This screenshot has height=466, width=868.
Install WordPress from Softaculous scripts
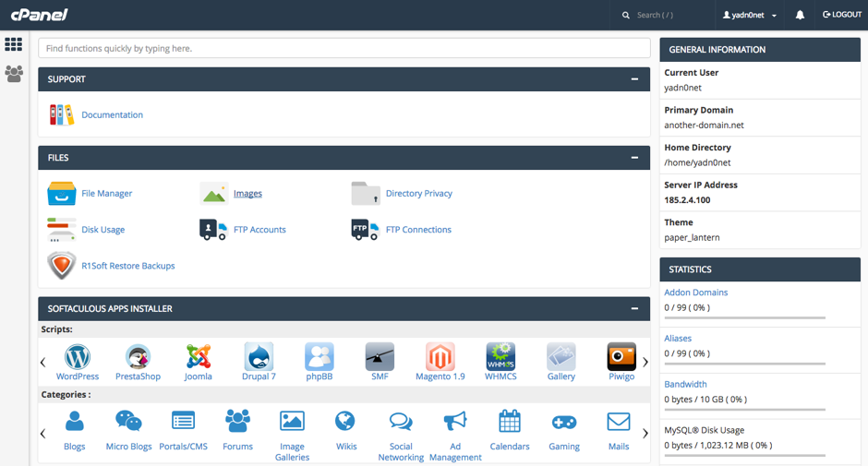78,357
